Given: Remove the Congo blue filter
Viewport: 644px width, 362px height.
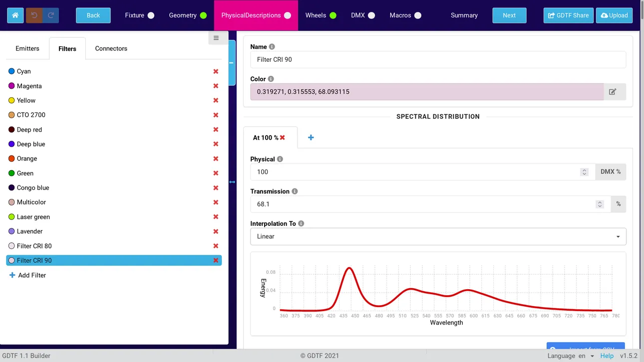Looking at the screenshot, I should 216,188.
